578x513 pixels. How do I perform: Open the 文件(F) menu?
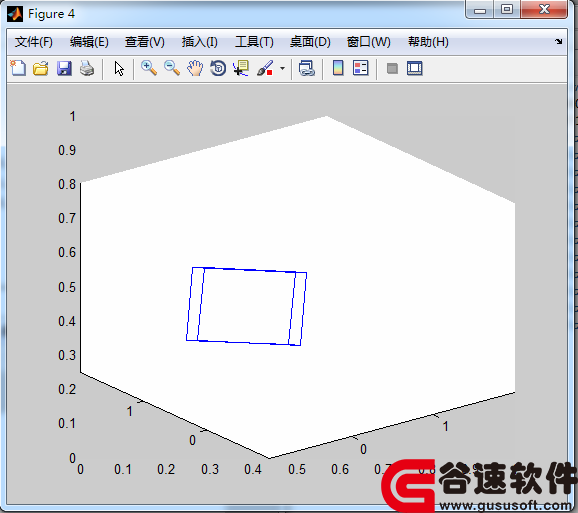[34, 42]
